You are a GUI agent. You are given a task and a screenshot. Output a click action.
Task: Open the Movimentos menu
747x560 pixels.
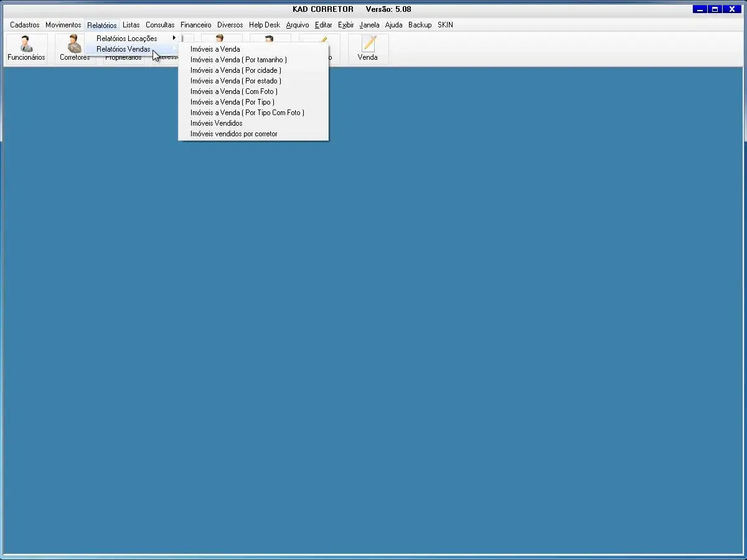(63, 25)
